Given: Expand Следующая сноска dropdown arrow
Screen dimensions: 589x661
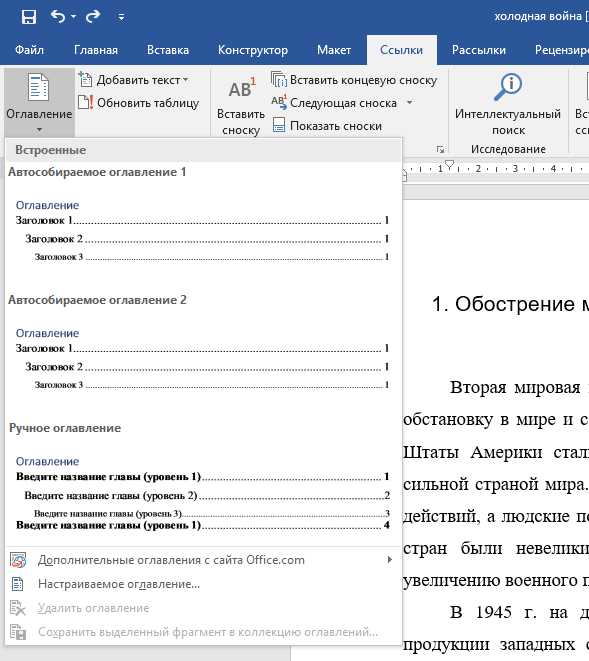Looking at the screenshot, I should pyautogui.click(x=409, y=102).
